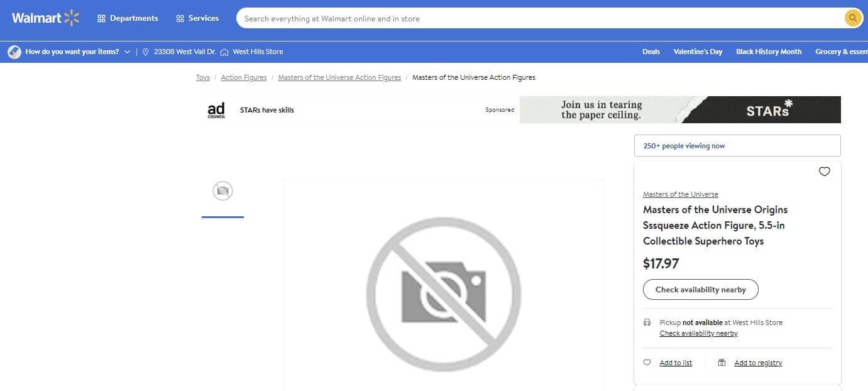Select the missing image product thumbnail
Viewport: 868px width, 391px height.
[x=222, y=191]
